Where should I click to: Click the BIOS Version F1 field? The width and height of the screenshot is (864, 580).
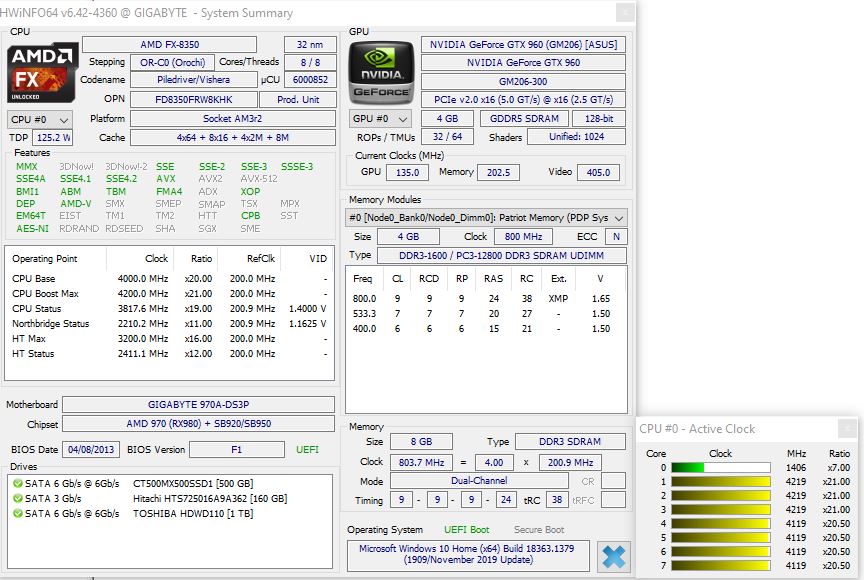pos(236,449)
